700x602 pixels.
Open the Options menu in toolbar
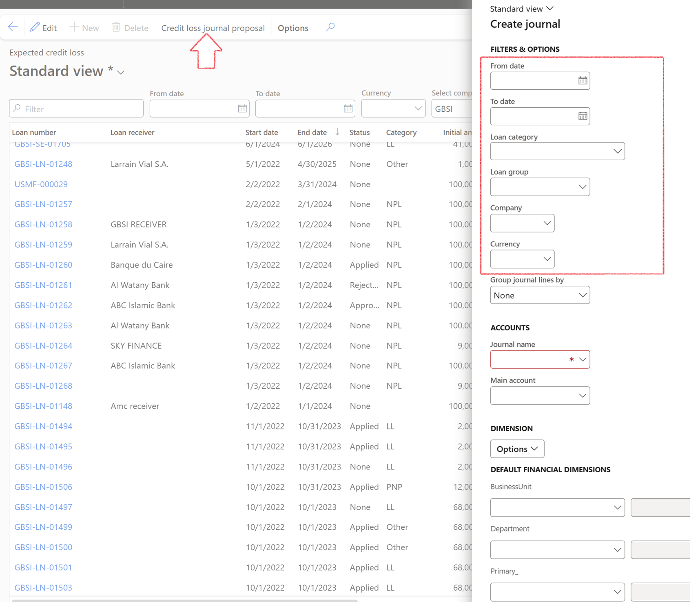point(293,28)
